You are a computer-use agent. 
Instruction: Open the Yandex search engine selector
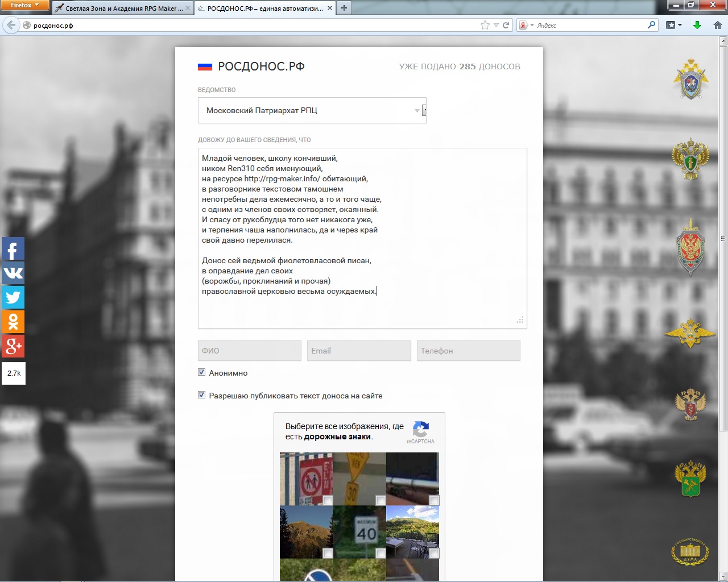526,25
